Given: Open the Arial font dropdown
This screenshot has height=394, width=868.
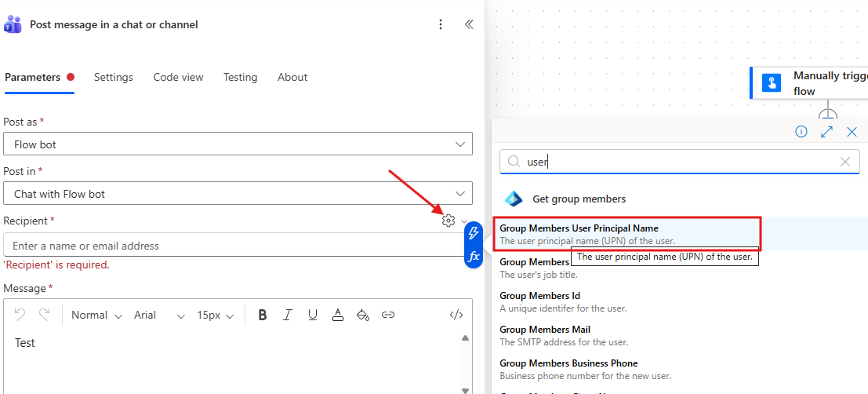Looking at the screenshot, I should coord(159,315).
